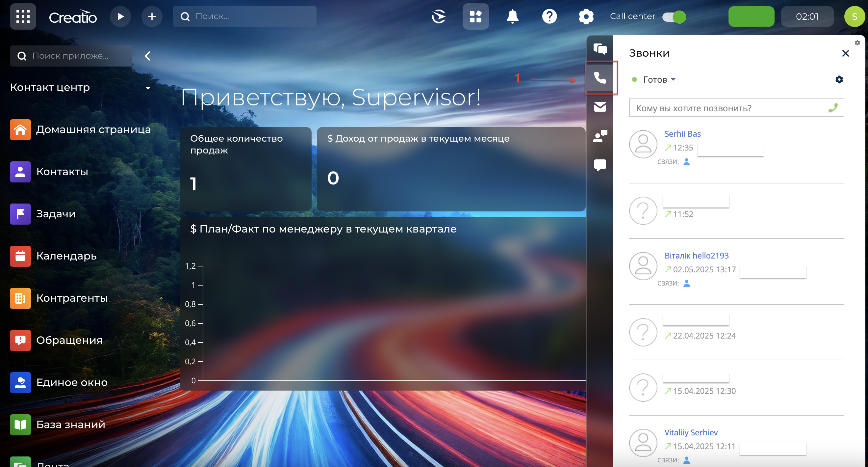The width and height of the screenshot is (868, 467).
Task: Click the Creatio logo
Action: (x=73, y=17)
